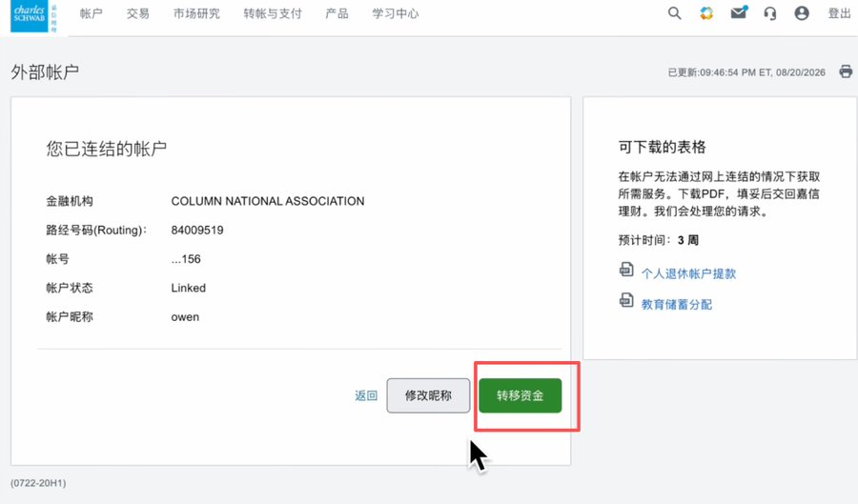Click the 外部帐户 page heading

click(45, 72)
